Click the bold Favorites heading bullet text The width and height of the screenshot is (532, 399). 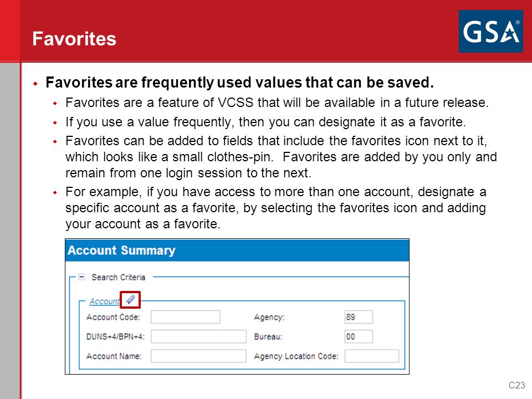click(239, 83)
